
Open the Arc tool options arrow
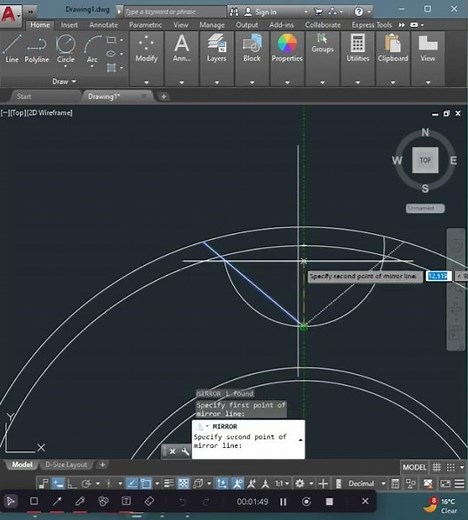(92, 66)
